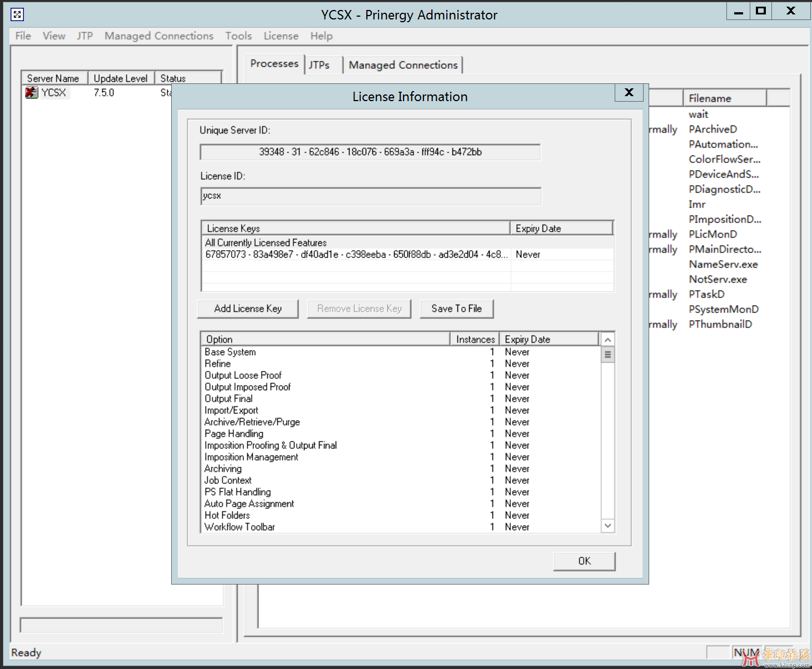This screenshot has width=812, height=669.
Task: Click the 7.5.0 update level cell
Action: [x=104, y=93]
